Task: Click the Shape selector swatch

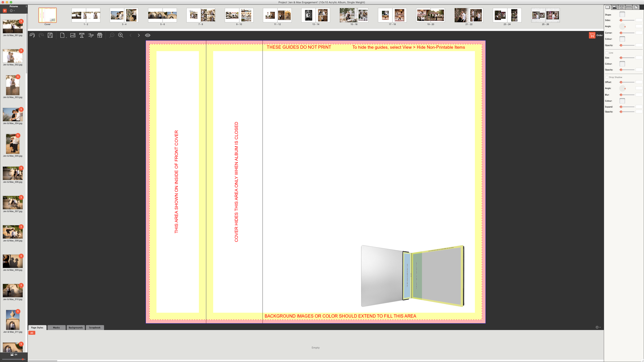Action: [622, 14]
